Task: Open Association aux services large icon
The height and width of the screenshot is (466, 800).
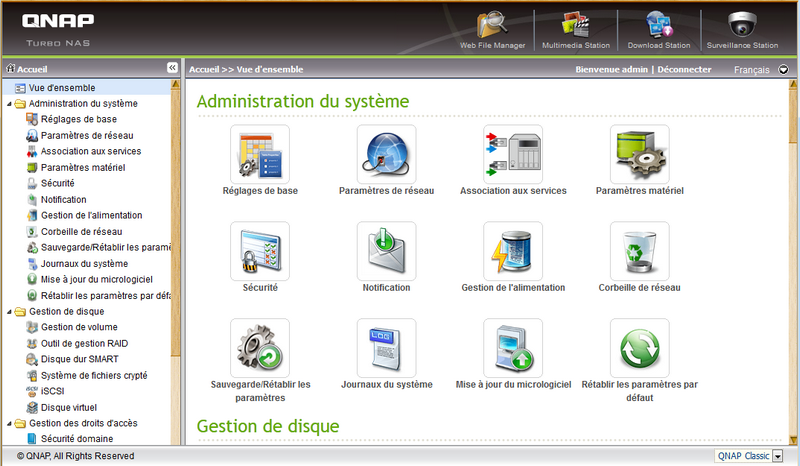Action: tap(513, 155)
